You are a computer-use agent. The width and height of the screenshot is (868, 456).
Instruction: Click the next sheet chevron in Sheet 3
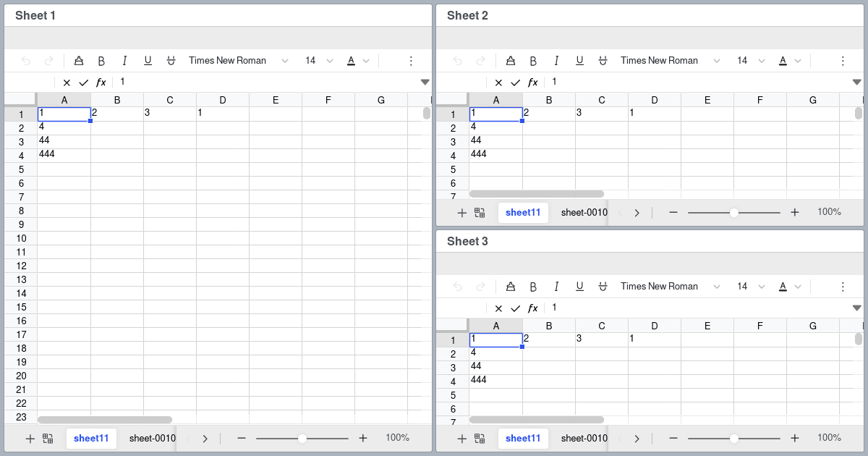pos(637,438)
